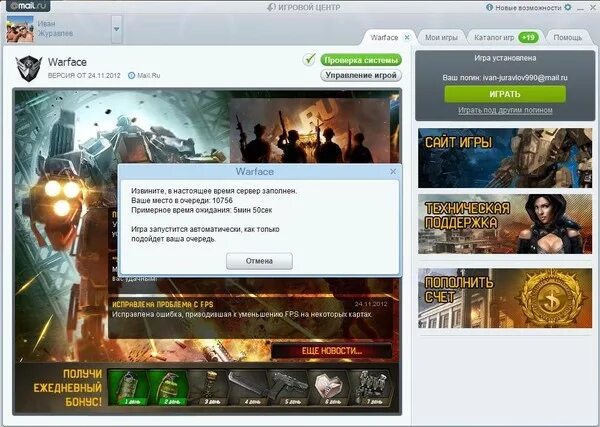This screenshot has height=427, width=600.
Task: Click the Игра установлена status text
Action: [x=505, y=58]
